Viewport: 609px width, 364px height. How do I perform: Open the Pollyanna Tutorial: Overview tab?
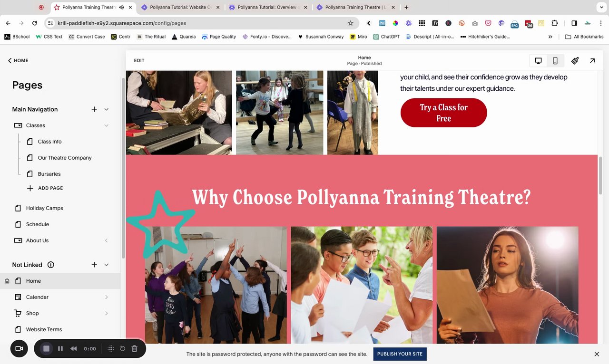tap(268, 7)
